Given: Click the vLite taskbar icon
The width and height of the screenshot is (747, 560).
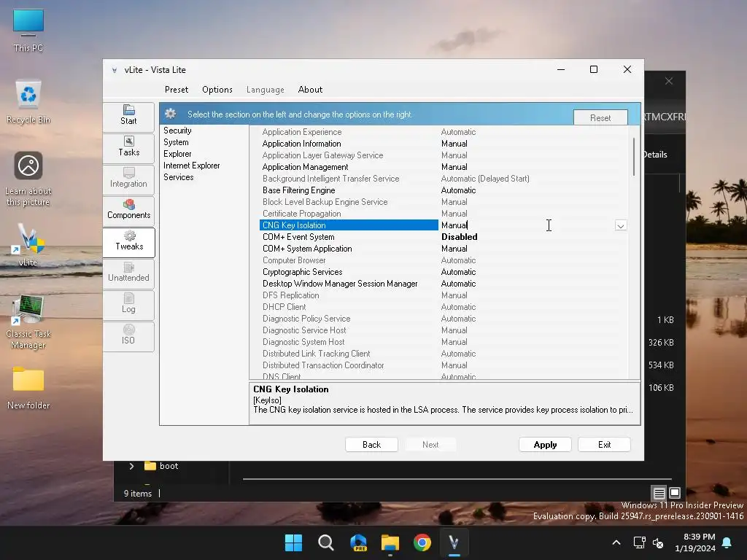Looking at the screenshot, I should 454,542.
